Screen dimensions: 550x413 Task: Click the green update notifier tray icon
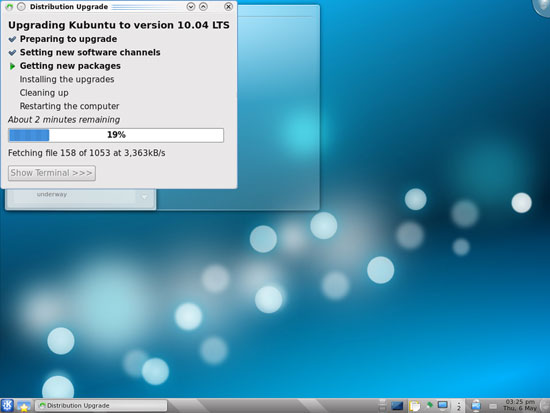(430, 405)
